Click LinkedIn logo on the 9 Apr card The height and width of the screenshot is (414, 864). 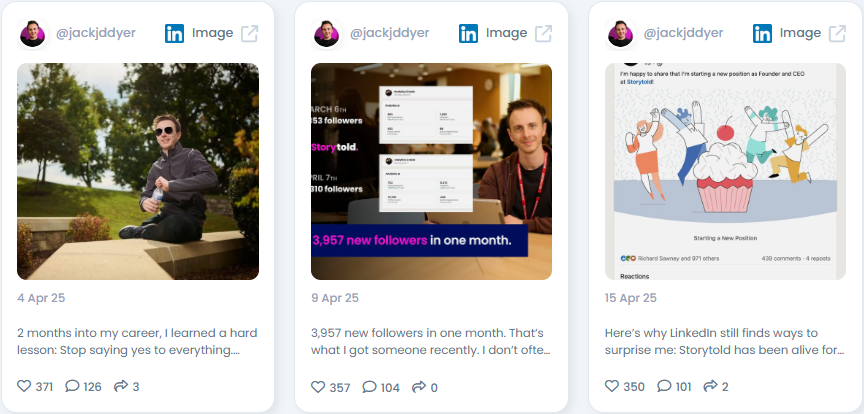pyautogui.click(x=468, y=34)
